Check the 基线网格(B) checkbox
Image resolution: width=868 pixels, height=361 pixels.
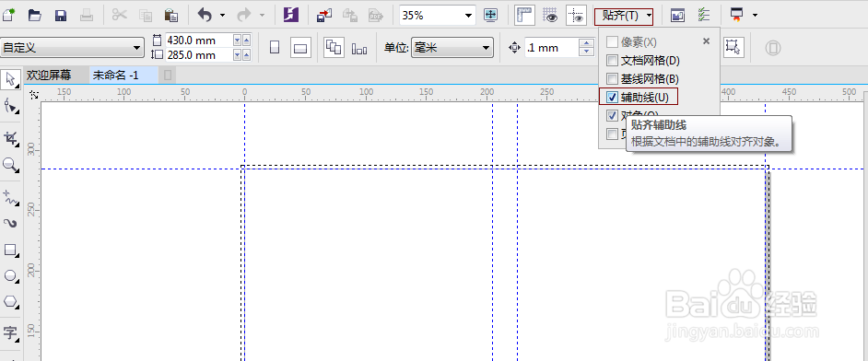[x=612, y=78]
